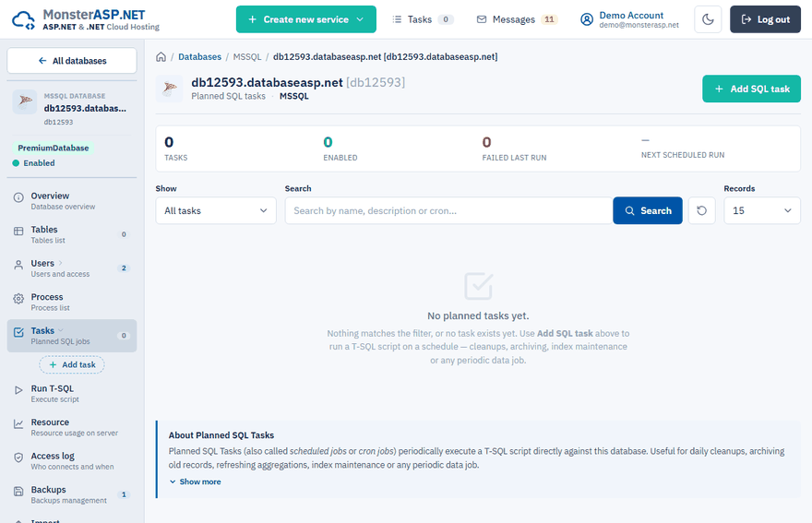Click the Users count badge 2
This screenshot has width=812, height=523.
pos(124,268)
